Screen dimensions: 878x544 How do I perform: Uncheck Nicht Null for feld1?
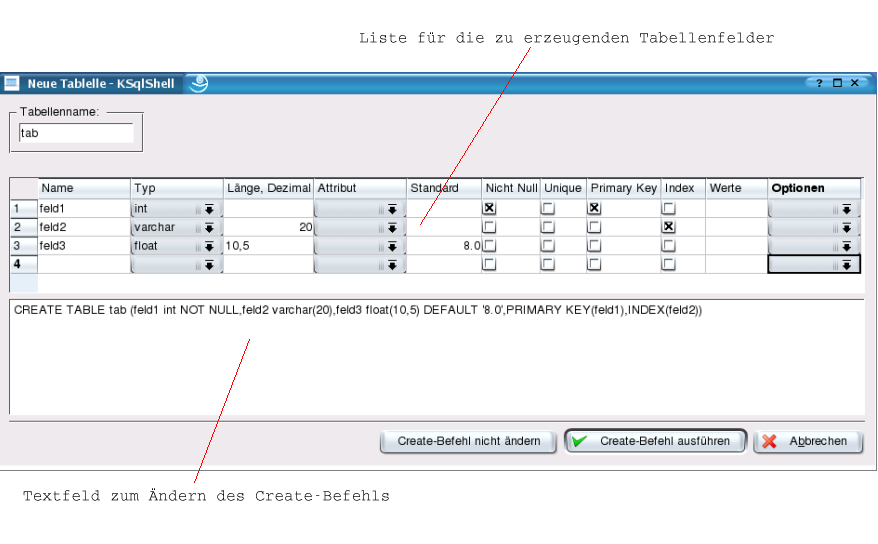click(x=489, y=209)
